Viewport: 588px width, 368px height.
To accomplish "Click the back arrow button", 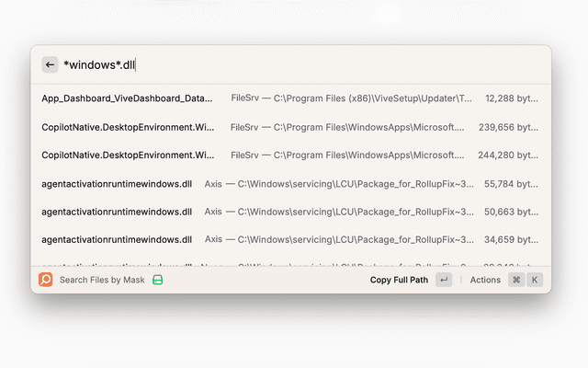I will click(x=50, y=65).
